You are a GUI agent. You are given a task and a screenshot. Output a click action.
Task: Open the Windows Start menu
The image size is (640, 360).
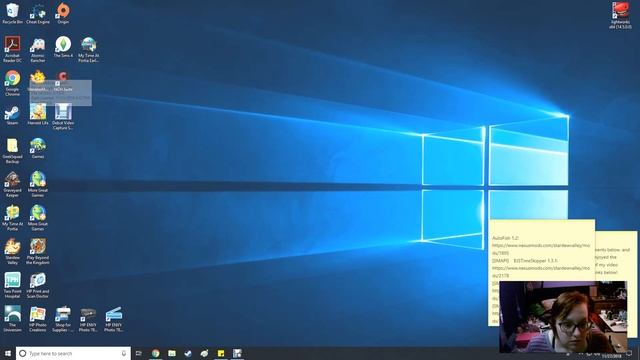coord(8,353)
